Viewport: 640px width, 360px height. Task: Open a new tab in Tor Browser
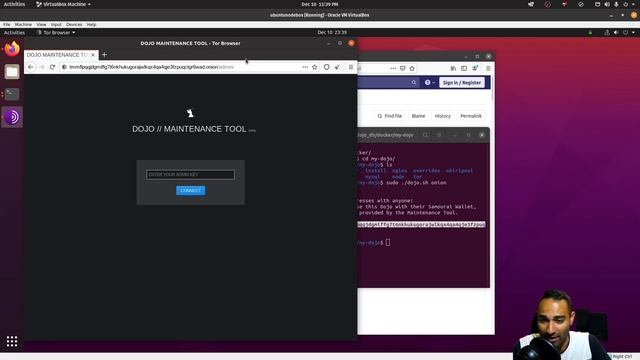(x=104, y=55)
